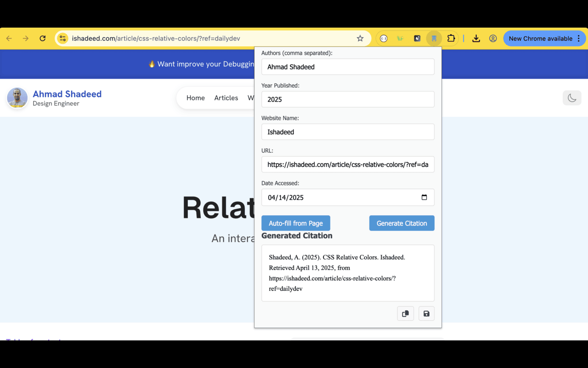Toggle the citation generator extension icon
Screen dimensions: 588x368
[x=434, y=39]
